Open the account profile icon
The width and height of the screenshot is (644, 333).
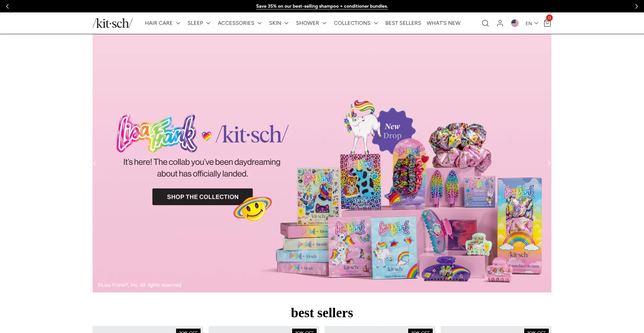click(500, 23)
